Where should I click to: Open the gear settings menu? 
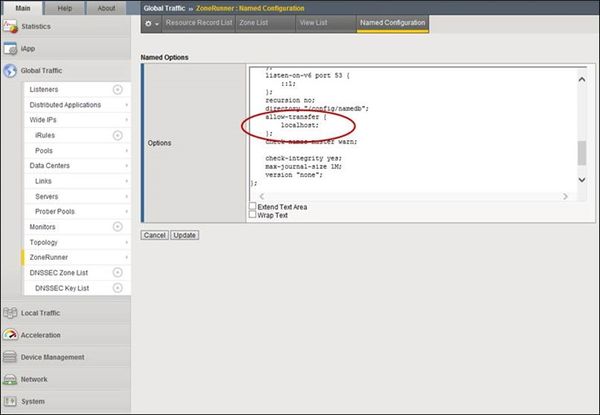(152, 23)
